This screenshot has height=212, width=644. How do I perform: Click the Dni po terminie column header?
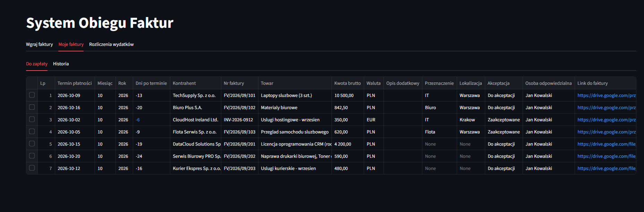[151, 83]
